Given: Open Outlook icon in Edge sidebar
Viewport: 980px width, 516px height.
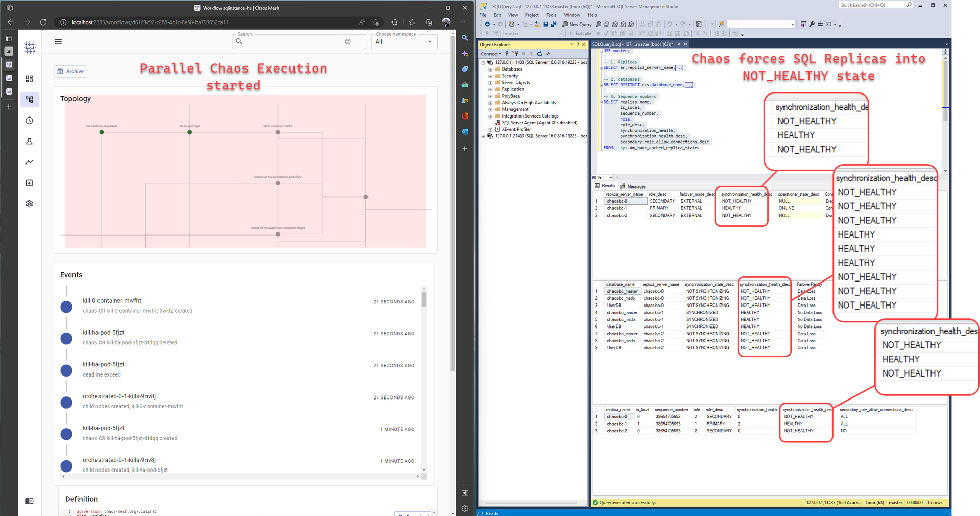Looking at the screenshot, I should pyautogui.click(x=465, y=132).
